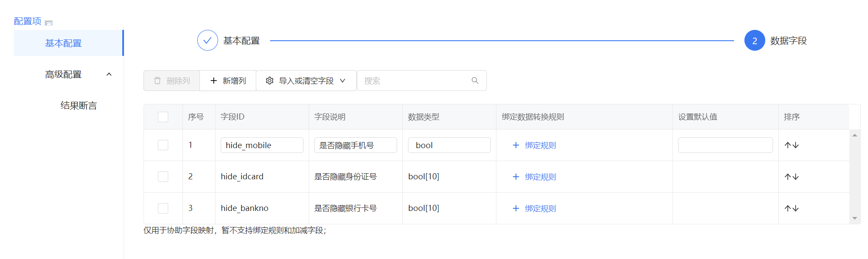Collapse the 高级配置 menu chevron
This screenshot has height=259, width=868.
[x=109, y=74]
